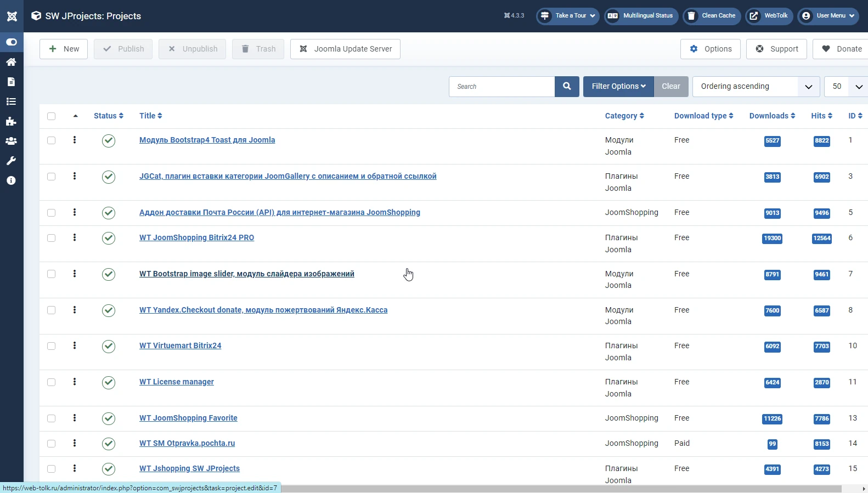Viewport: 868px width, 493px height.
Task: Click the Joomla logo in sidebar
Action: 12,16
